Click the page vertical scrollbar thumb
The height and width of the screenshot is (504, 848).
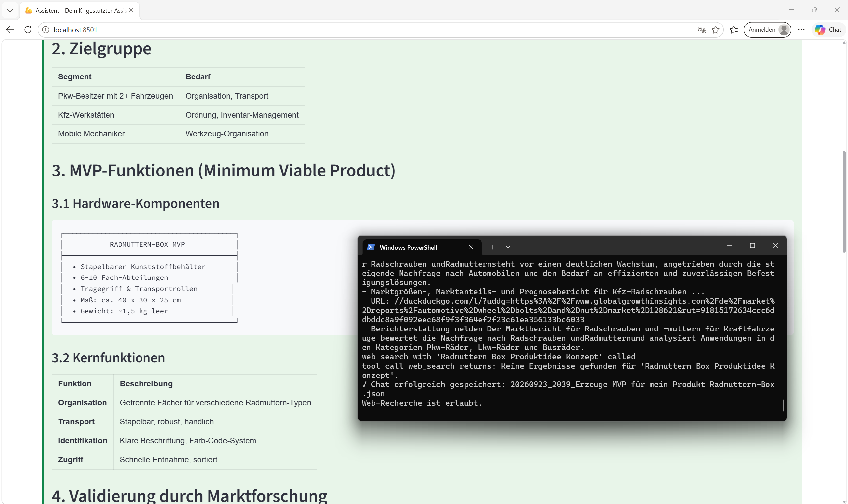(844, 202)
